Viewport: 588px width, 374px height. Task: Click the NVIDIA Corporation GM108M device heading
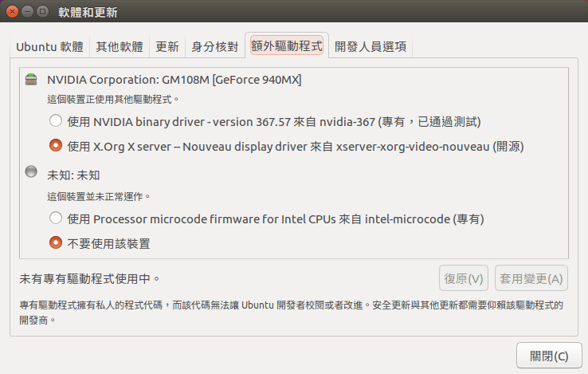[x=174, y=80]
